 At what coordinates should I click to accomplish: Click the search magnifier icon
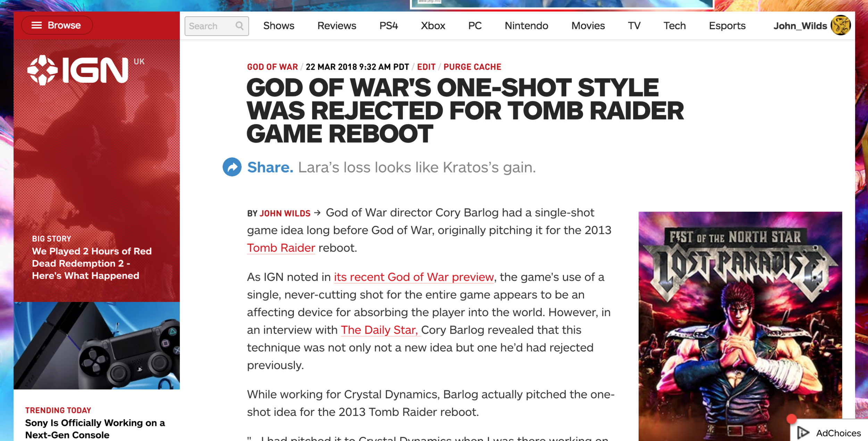[240, 26]
